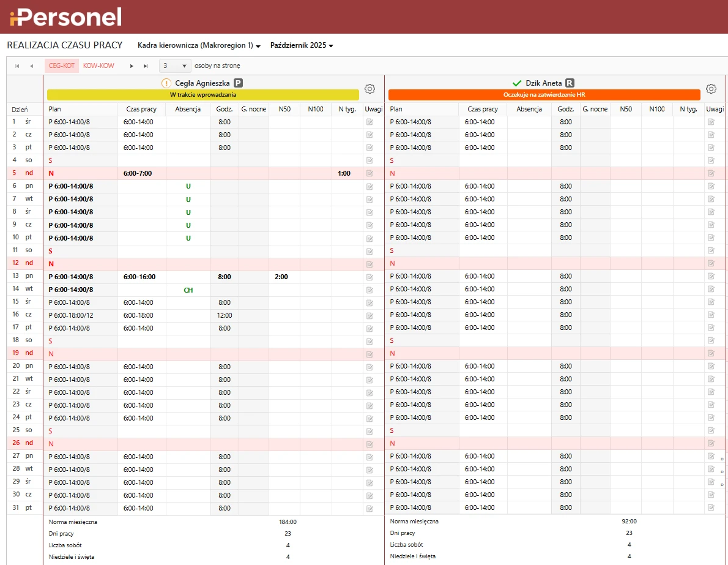Click the Dzień column header
This screenshot has height=565, width=728.
click(x=20, y=110)
